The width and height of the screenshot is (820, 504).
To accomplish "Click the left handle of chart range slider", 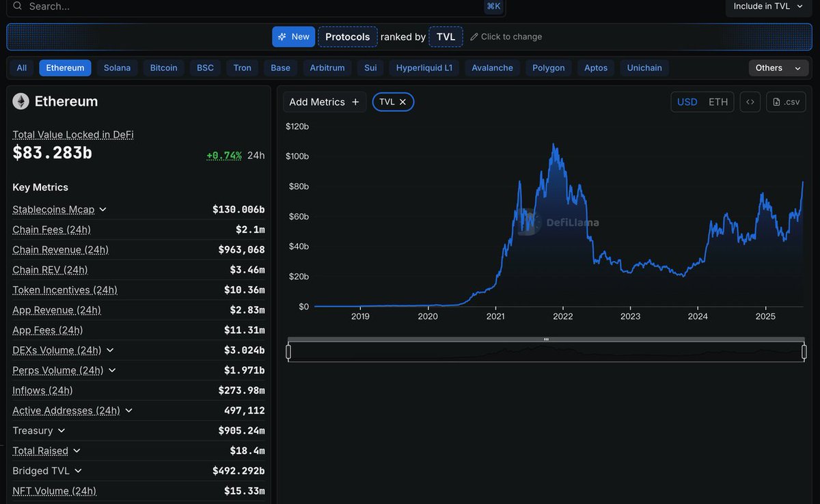I will coord(288,352).
